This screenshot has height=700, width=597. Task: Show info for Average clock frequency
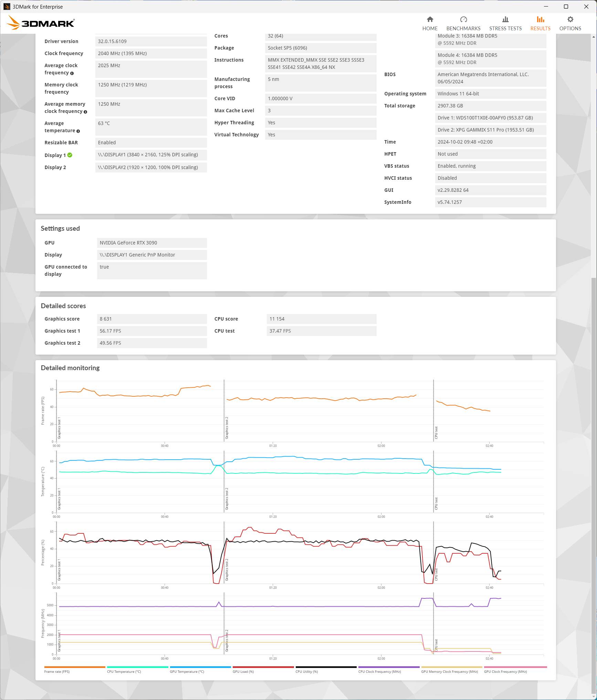pyautogui.click(x=72, y=73)
